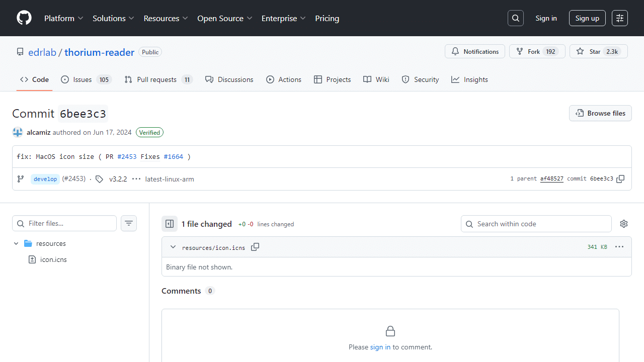Open the Actions tab

coord(284,79)
